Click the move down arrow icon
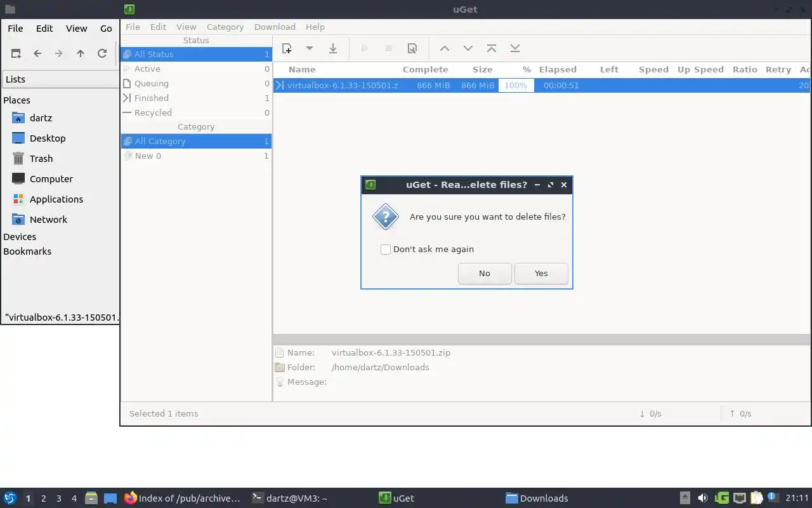This screenshot has width=812, height=508. click(468, 48)
